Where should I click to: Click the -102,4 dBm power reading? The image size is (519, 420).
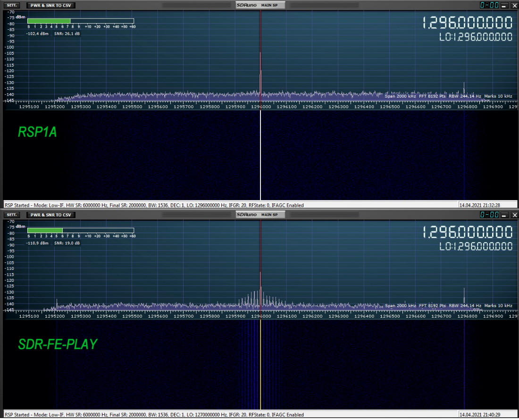[x=37, y=34]
